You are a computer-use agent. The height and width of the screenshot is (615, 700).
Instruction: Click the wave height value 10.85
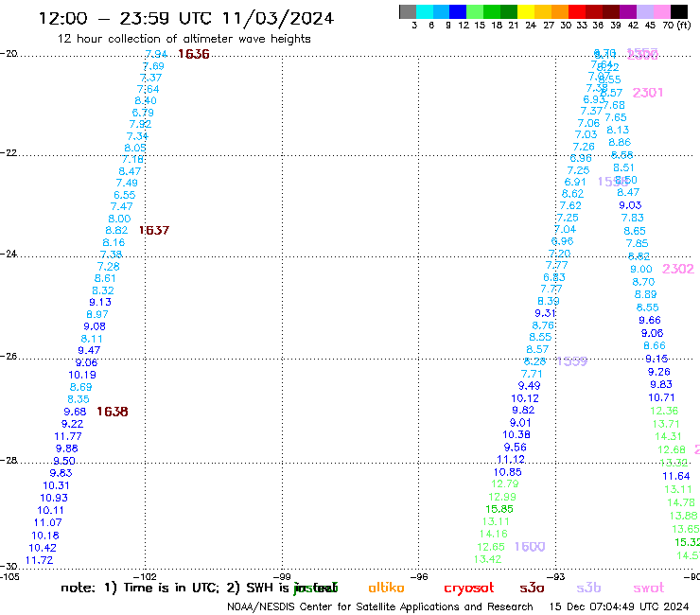point(508,472)
